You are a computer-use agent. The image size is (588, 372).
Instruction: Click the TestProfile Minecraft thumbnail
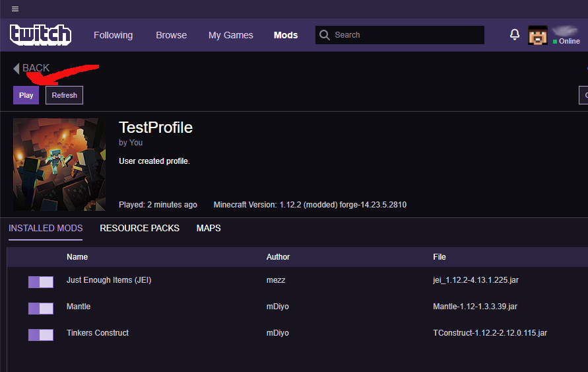(59, 165)
